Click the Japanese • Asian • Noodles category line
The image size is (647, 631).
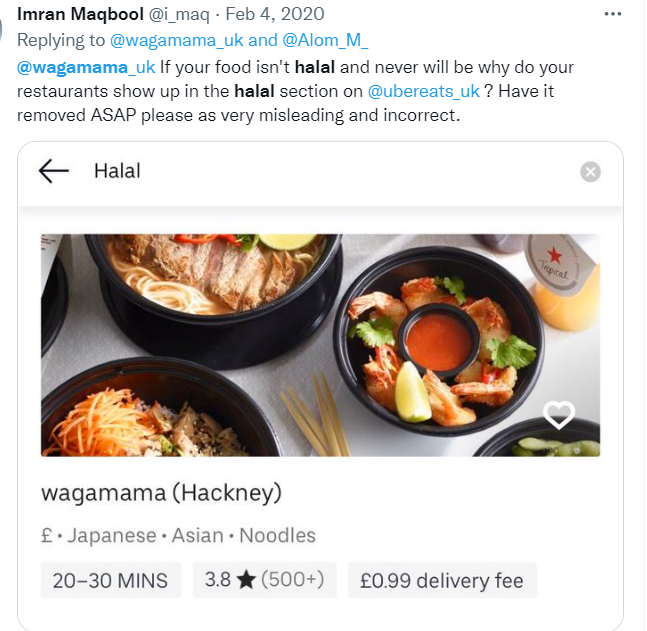(x=178, y=536)
